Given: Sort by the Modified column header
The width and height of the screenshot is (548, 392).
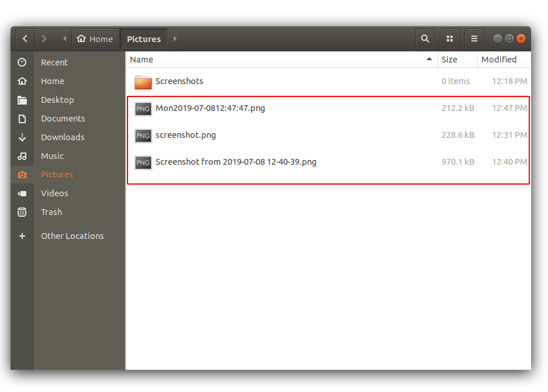Looking at the screenshot, I should pos(504,60).
